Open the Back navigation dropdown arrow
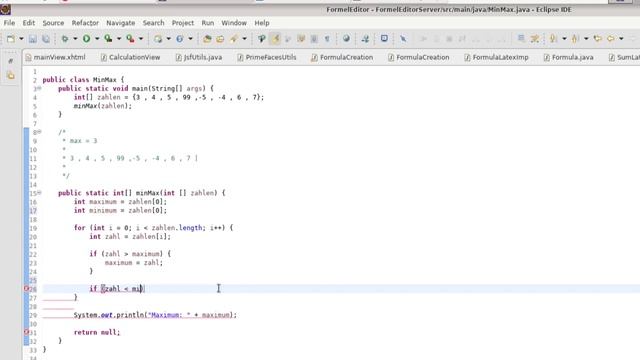Image resolution: width=640 pixels, height=360 pixels. [621, 39]
